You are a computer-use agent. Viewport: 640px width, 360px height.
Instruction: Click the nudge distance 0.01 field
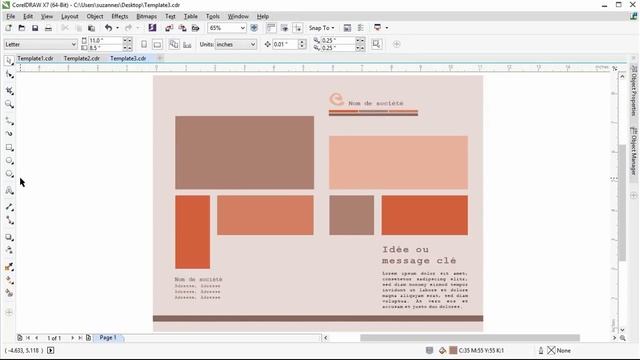pos(285,44)
